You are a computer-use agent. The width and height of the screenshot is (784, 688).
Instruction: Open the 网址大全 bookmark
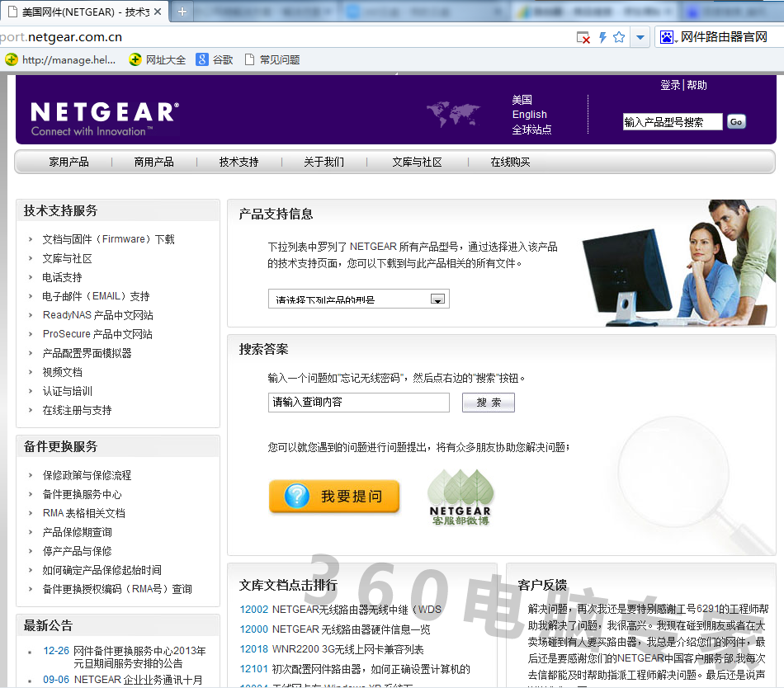tap(157, 60)
